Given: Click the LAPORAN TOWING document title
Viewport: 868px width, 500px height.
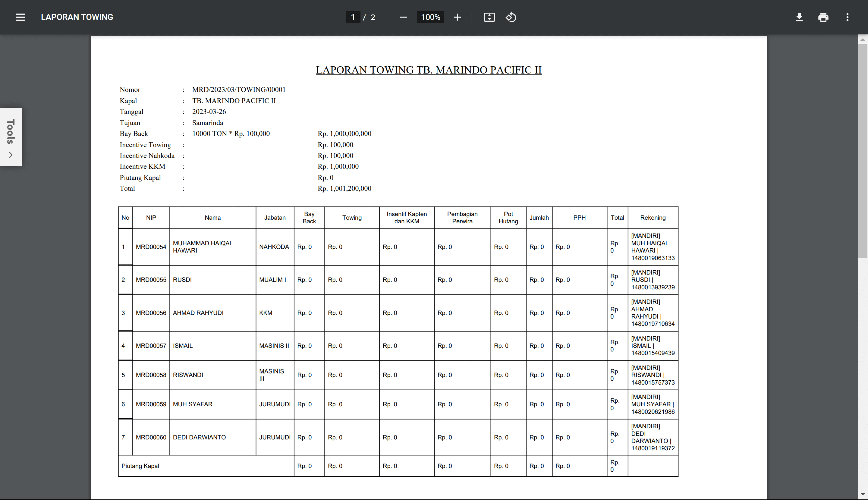Looking at the screenshot, I should (x=77, y=17).
